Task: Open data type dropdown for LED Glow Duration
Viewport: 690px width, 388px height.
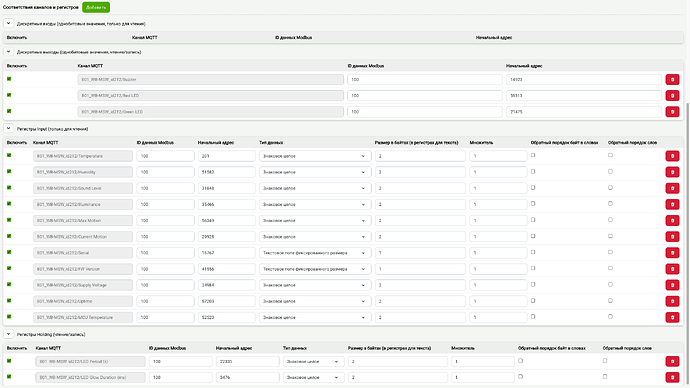Action: [x=313, y=377]
